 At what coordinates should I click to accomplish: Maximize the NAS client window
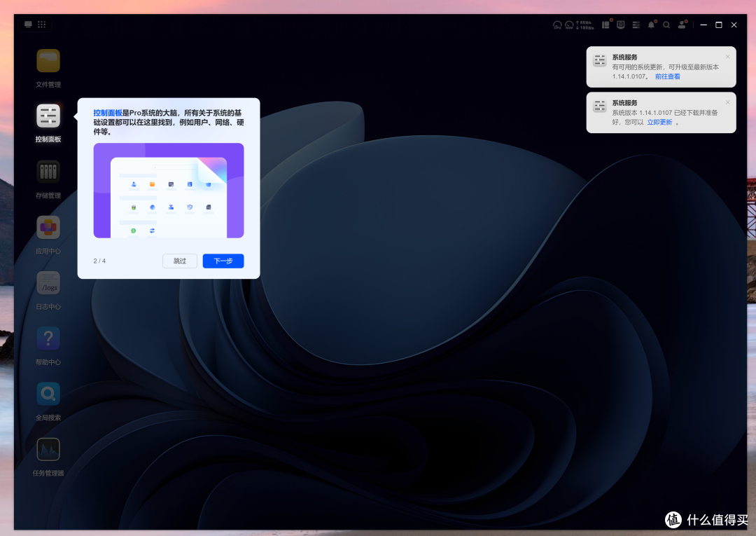(x=719, y=25)
